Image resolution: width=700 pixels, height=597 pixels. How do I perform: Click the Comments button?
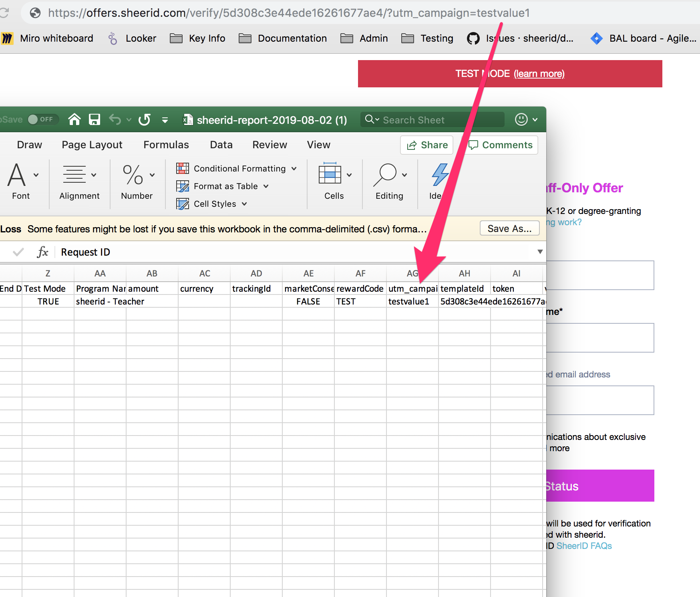(x=501, y=145)
